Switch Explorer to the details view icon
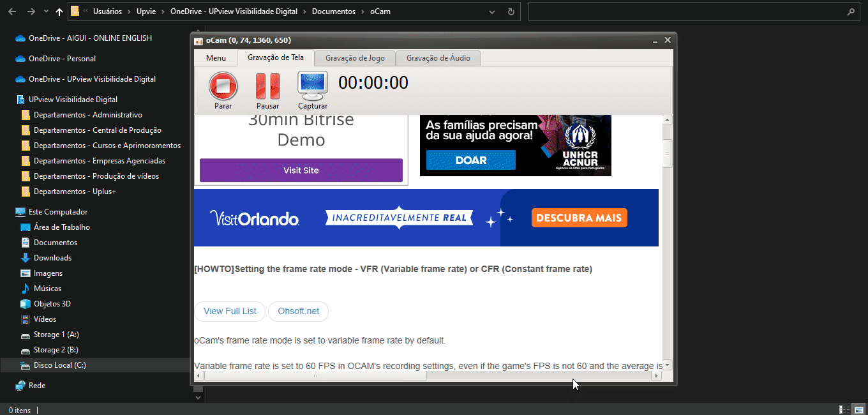The height and width of the screenshot is (415, 868). tap(844, 409)
